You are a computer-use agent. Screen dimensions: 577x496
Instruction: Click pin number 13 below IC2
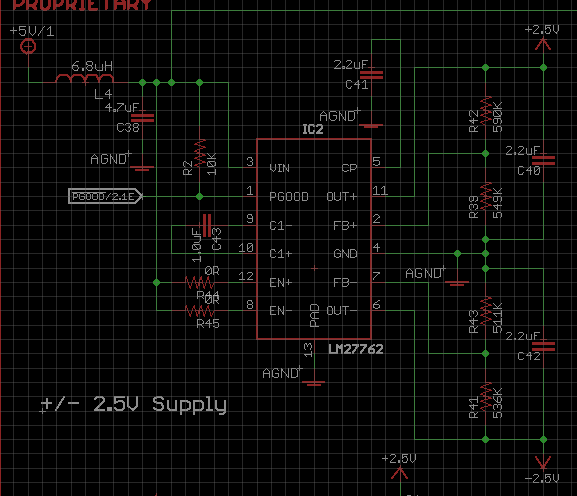coord(308,350)
